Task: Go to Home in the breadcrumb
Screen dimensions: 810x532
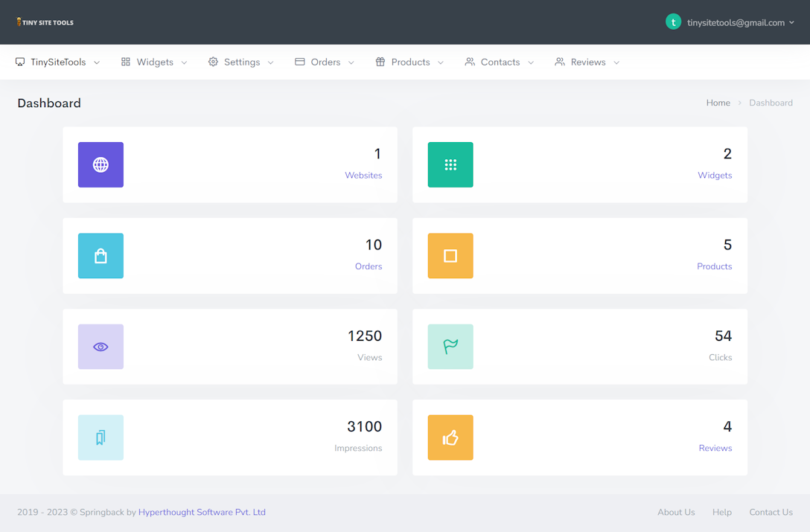Action: (718, 103)
